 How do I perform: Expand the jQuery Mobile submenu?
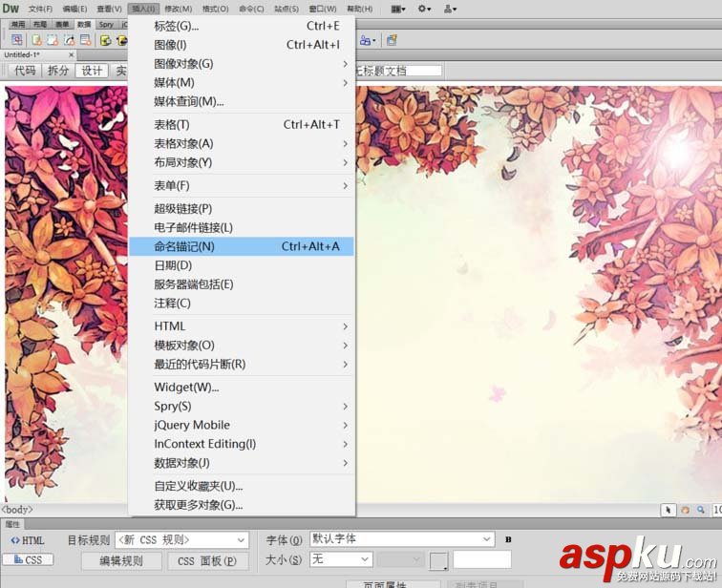[242, 425]
